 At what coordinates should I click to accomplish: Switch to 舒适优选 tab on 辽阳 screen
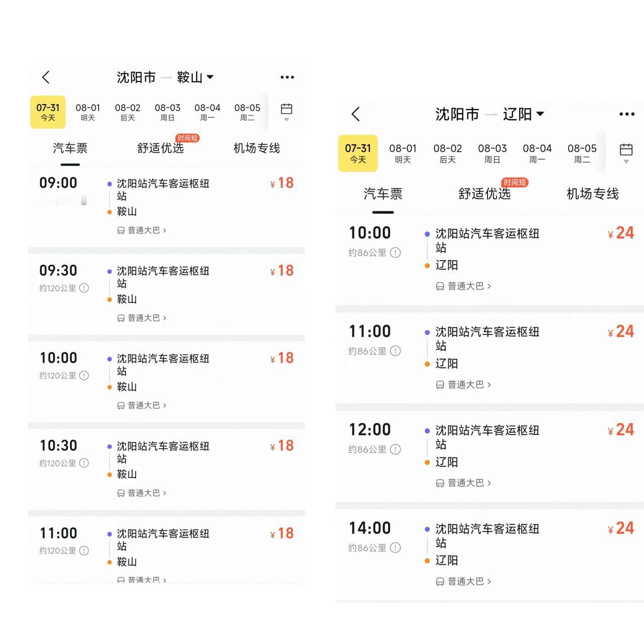click(x=485, y=194)
